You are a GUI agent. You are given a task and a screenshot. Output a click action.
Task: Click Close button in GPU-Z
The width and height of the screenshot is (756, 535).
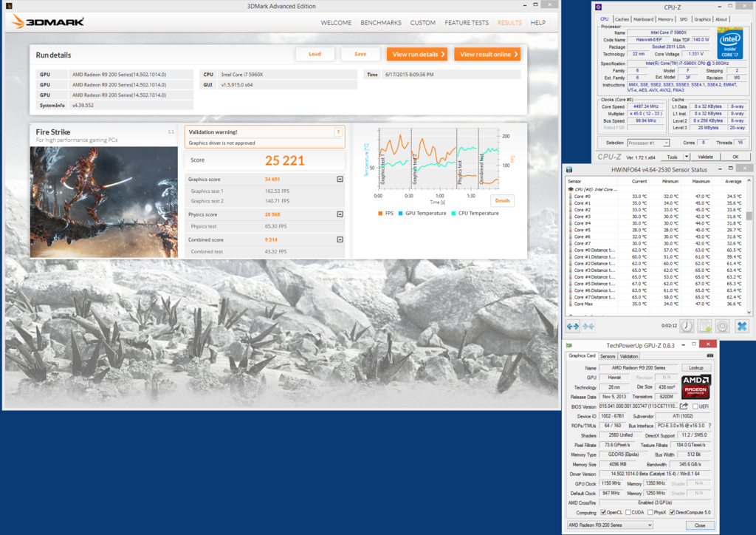[x=700, y=525]
